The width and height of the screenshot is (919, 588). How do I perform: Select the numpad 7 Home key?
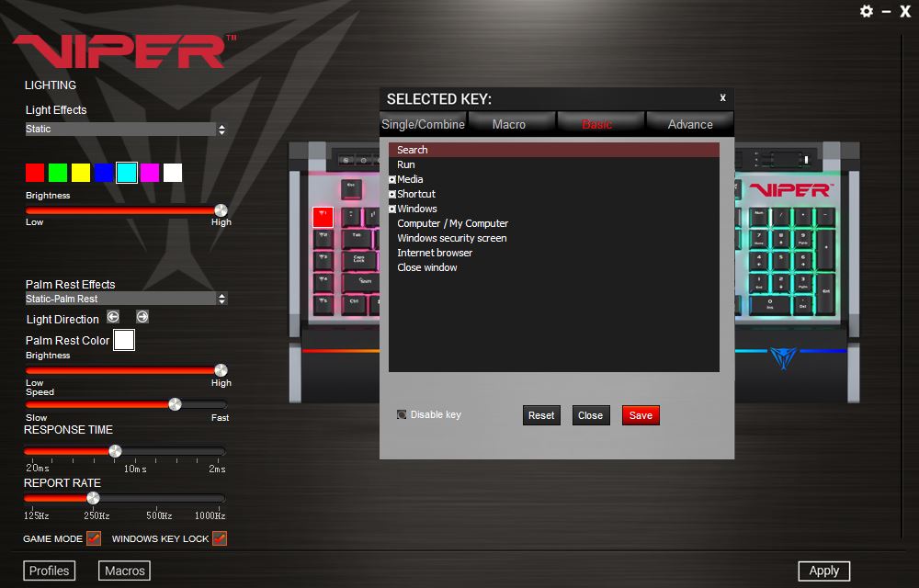click(759, 239)
